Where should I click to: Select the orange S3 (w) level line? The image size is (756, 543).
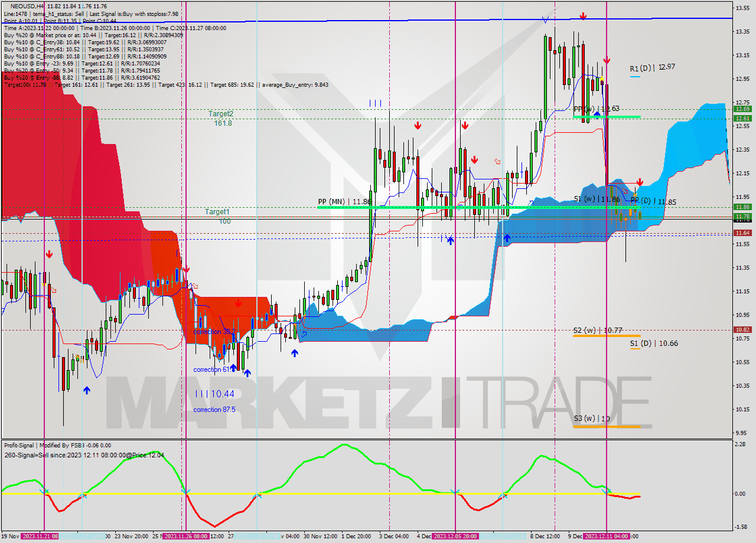[607, 426]
